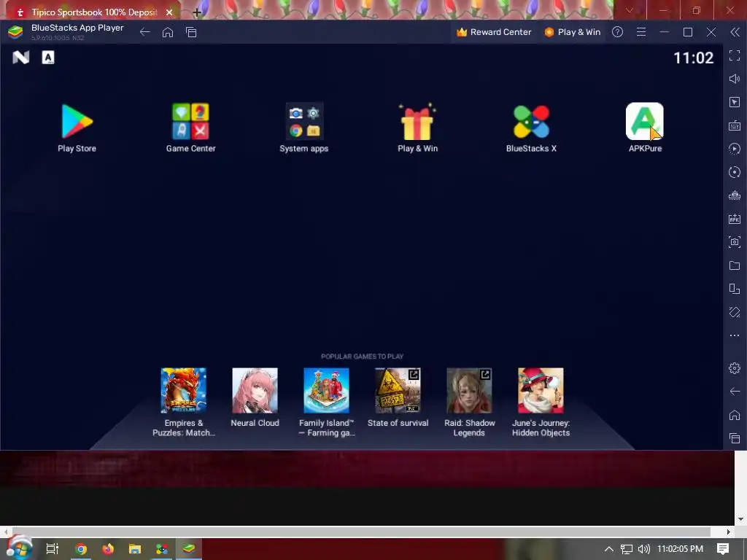Screen dimensions: 747x560
Task: Open BlueStacks settings gear in sidebar
Action: click(735, 368)
